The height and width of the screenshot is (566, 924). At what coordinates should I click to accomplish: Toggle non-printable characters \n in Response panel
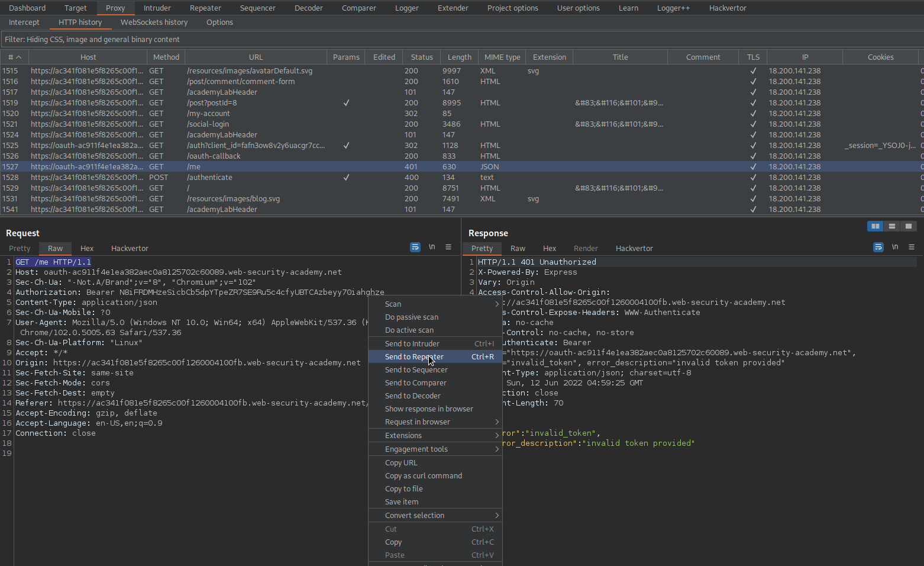coord(895,247)
